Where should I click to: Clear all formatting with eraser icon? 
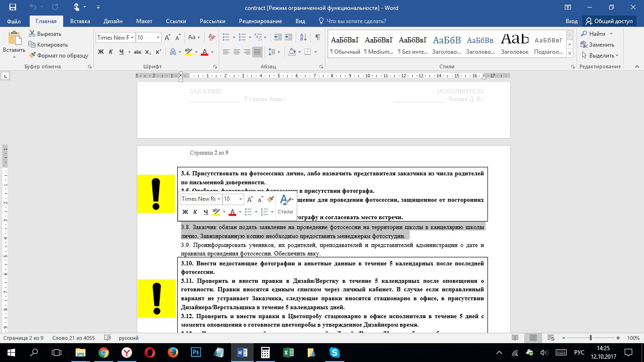(x=212, y=37)
